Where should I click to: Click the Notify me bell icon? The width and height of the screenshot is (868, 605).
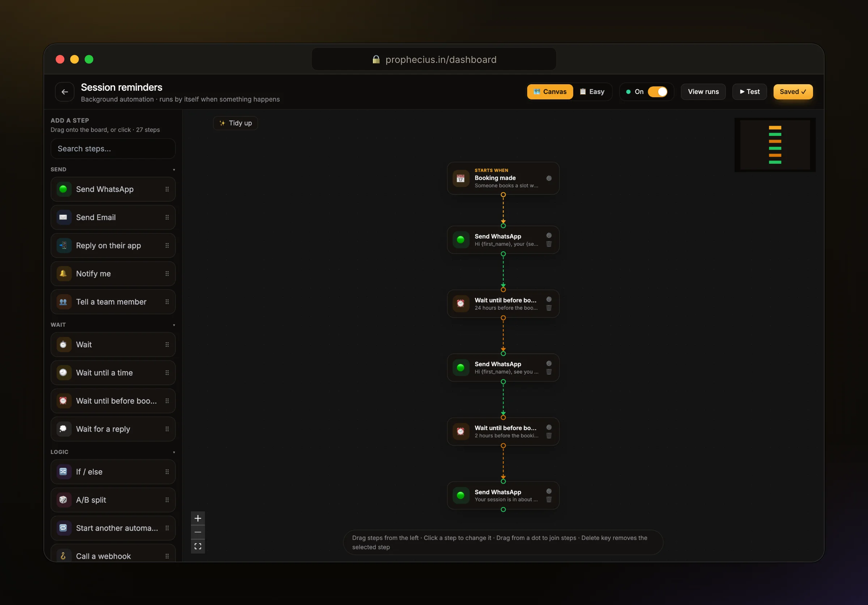(x=63, y=274)
